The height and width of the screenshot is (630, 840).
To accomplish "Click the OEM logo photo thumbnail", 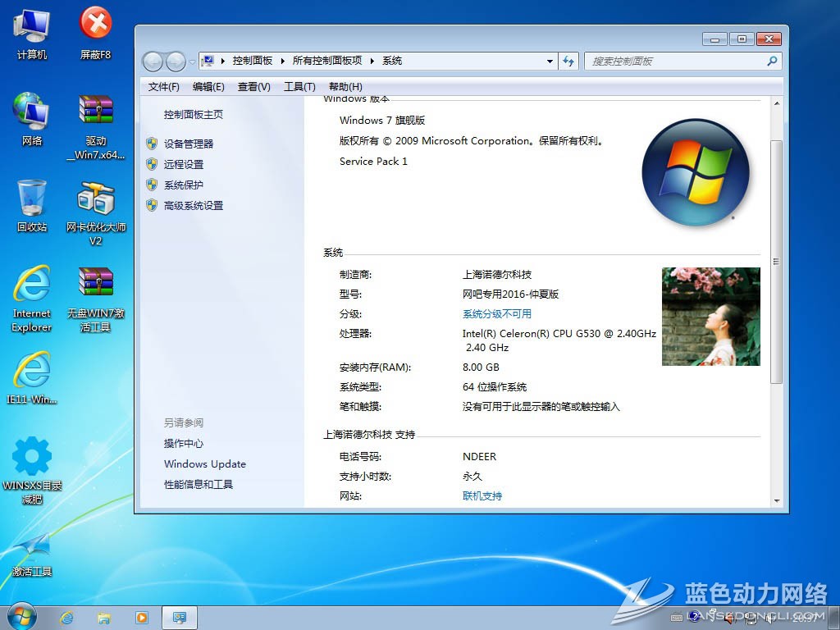I will [710, 317].
